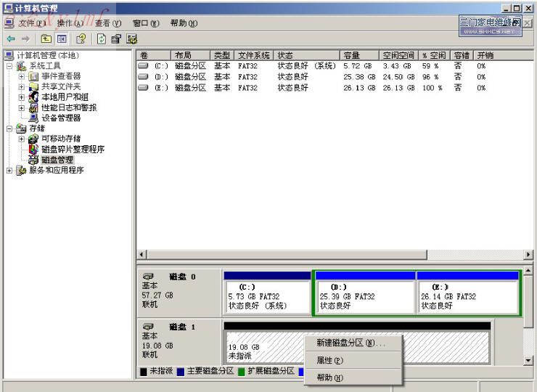The image size is (537, 392).
Task: Click the Up one level toolbar icon
Action: tap(46, 38)
